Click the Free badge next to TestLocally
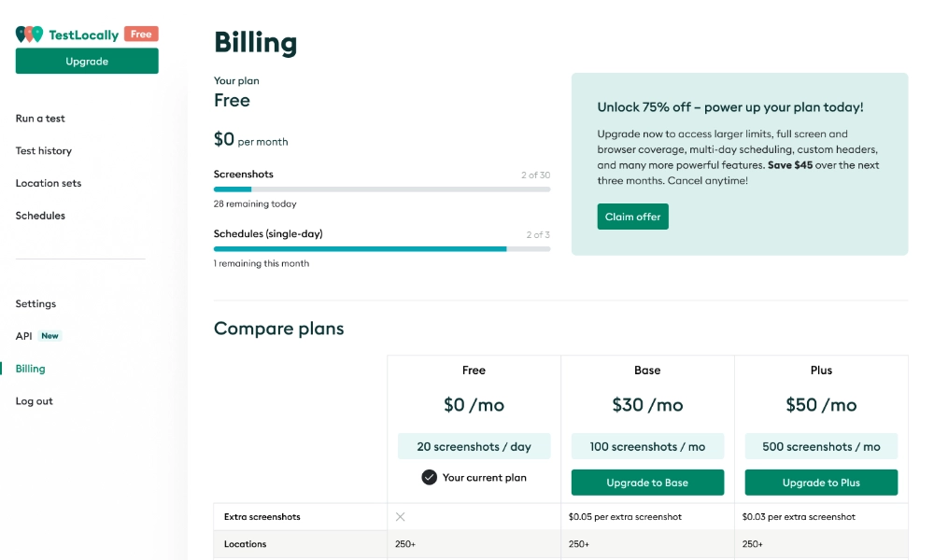The height and width of the screenshot is (560, 934). [x=140, y=34]
